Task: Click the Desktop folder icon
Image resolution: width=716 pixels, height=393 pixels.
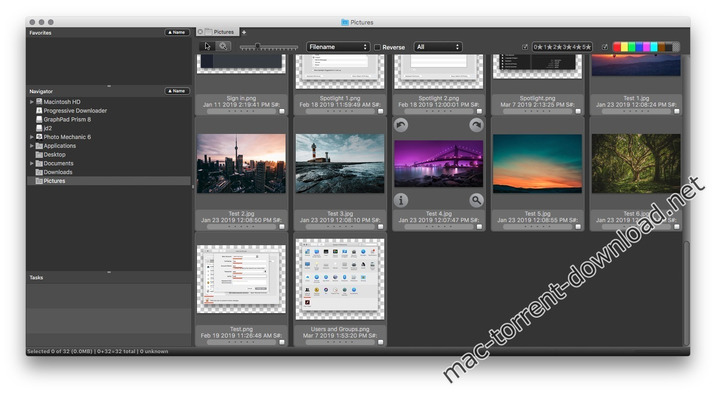Action: coord(39,155)
